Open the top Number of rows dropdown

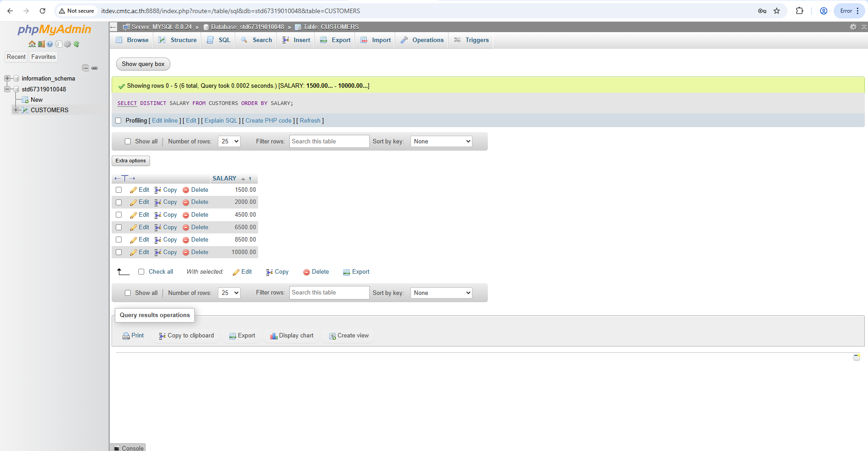point(229,142)
